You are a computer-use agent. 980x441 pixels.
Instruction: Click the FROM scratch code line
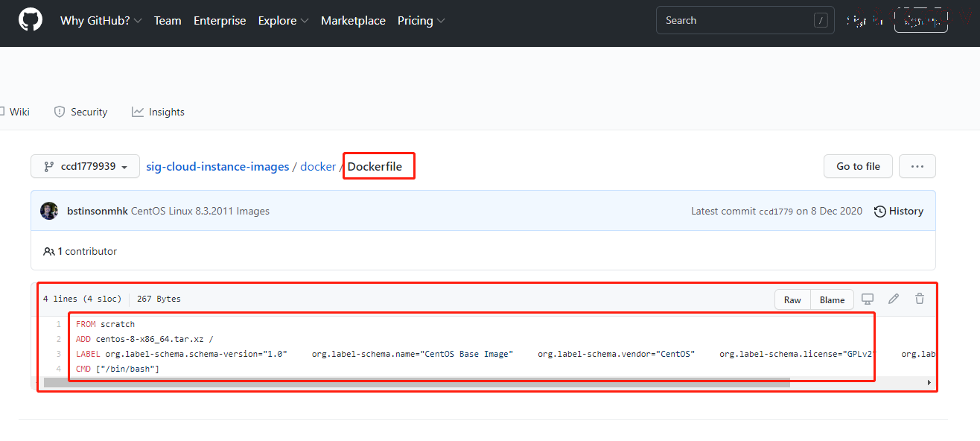pos(105,324)
